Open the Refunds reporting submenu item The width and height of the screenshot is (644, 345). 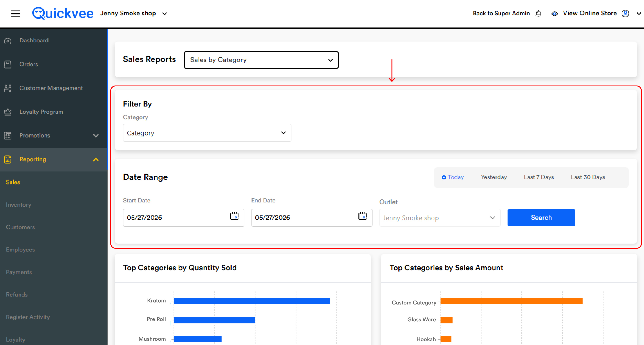pyautogui.click(x=17, y=295)
